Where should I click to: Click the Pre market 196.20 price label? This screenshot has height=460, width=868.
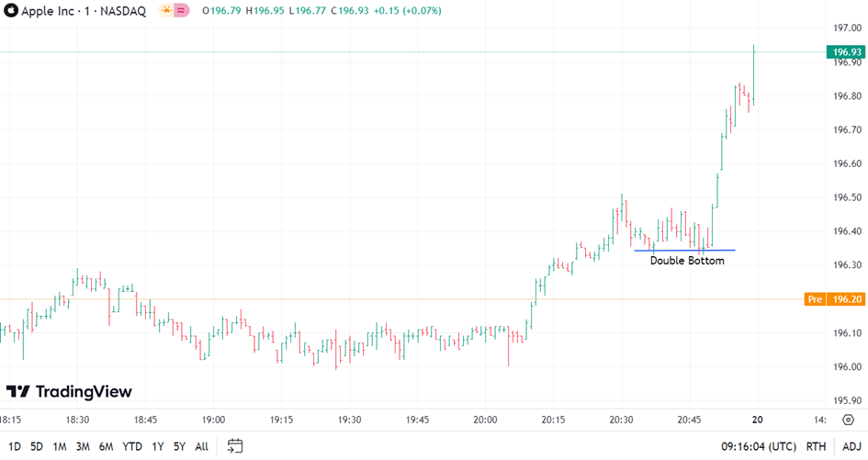coord(834,299)
